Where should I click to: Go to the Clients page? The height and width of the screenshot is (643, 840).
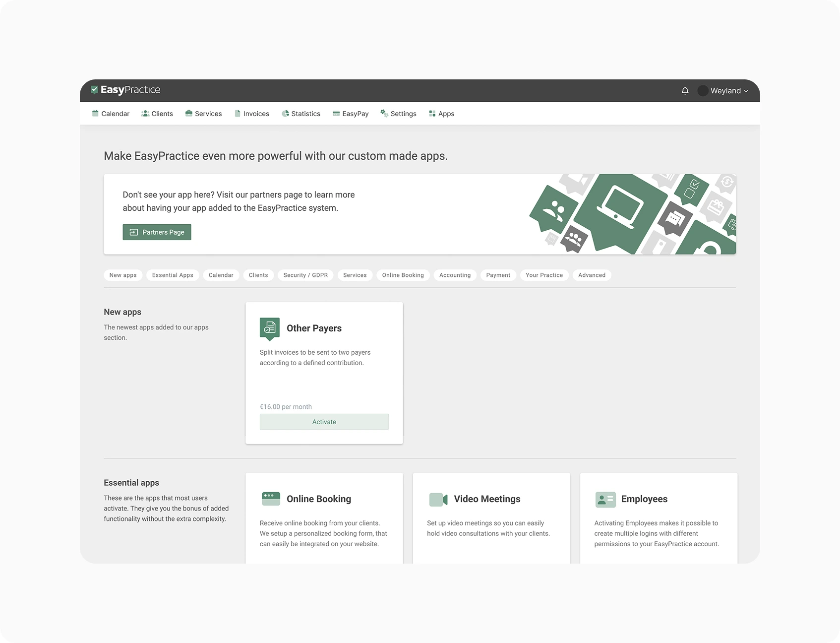point(157,114)
